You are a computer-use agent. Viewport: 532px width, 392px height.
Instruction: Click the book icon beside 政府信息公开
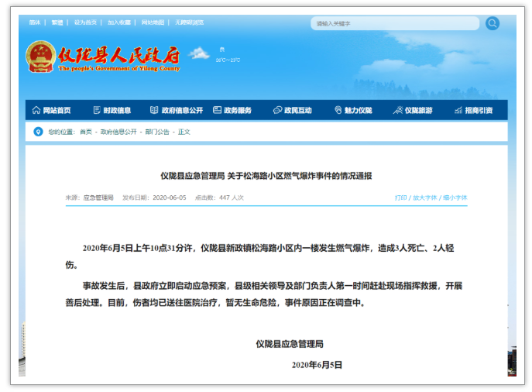coord(154,110)
